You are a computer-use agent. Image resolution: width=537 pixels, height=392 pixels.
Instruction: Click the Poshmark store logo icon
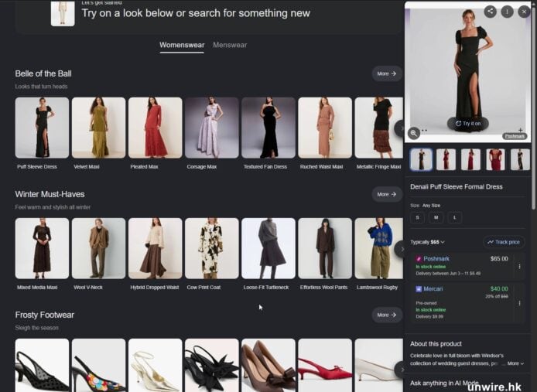click(418, 259)
